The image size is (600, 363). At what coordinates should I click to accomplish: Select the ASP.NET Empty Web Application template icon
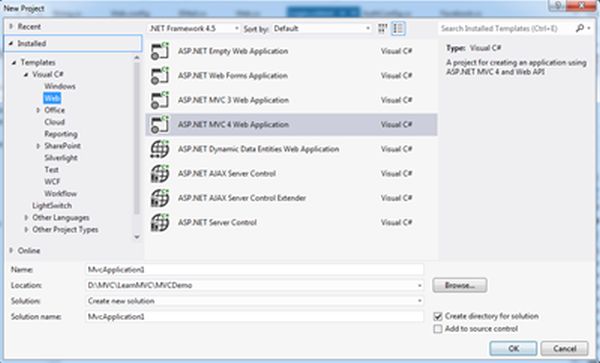160,51
